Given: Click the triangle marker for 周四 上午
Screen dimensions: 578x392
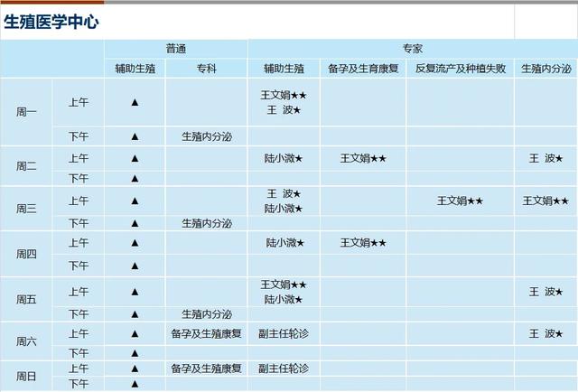Looking at the screenshot, I should (135, 243).
